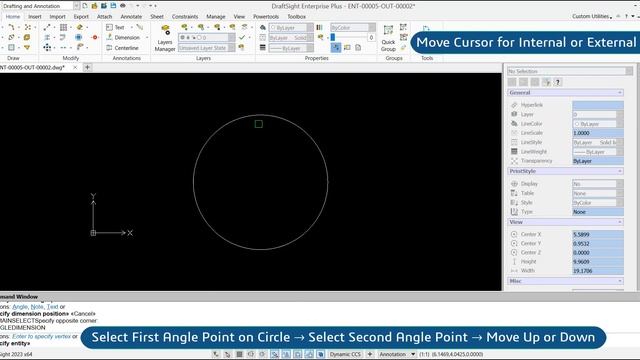
Task: Switch to the Annotate ribbon tab
Action: point(131,17)
